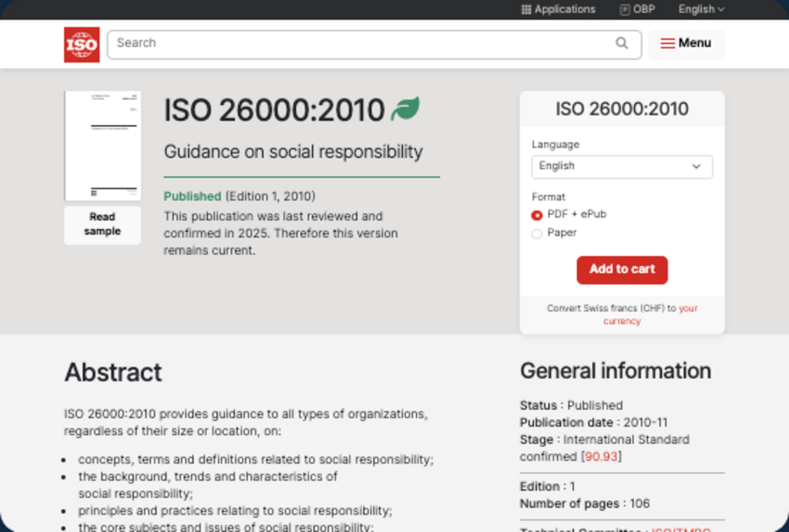Click the OBP icon in top bar
This screenshot has height=532, width=789.
click(x=624, y=10)
